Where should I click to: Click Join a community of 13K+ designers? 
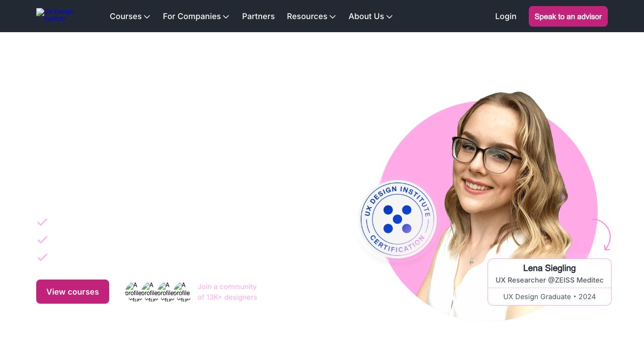227,292
